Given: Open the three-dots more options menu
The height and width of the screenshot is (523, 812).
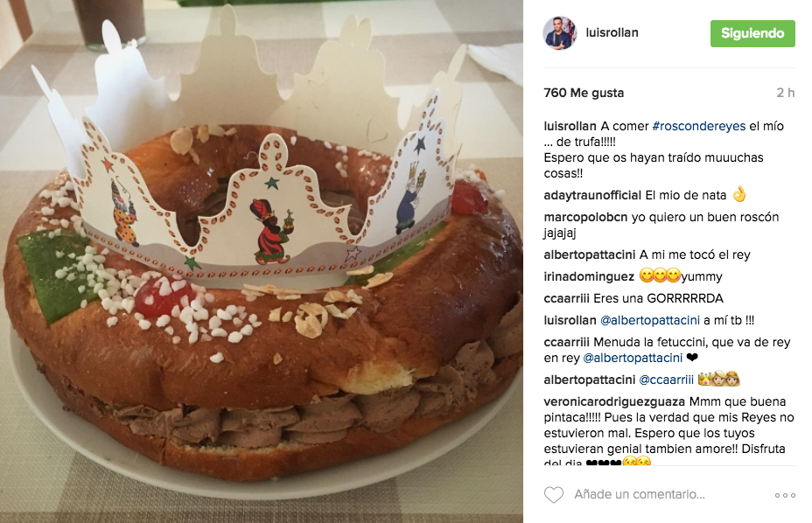Looking at the screenshot, I should tap(785, 496).
